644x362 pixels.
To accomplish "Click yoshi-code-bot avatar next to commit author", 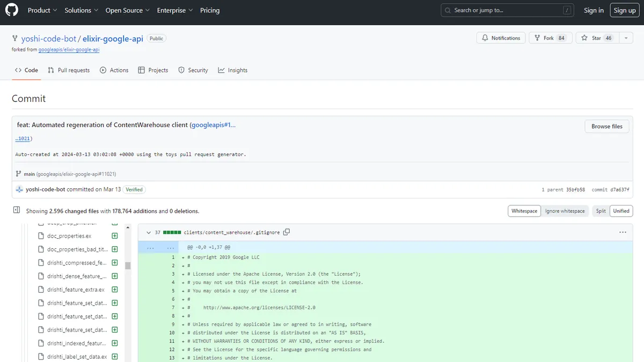I will (x=20, y=189).
